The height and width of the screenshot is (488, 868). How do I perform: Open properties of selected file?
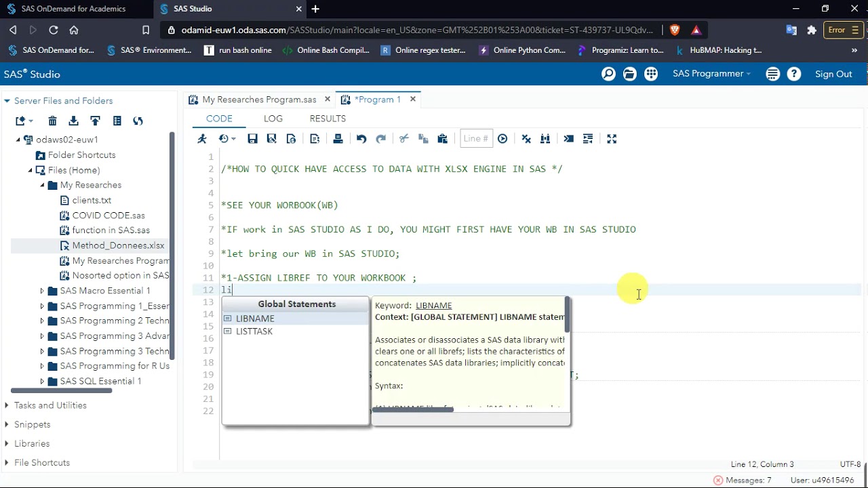point(117,121)
